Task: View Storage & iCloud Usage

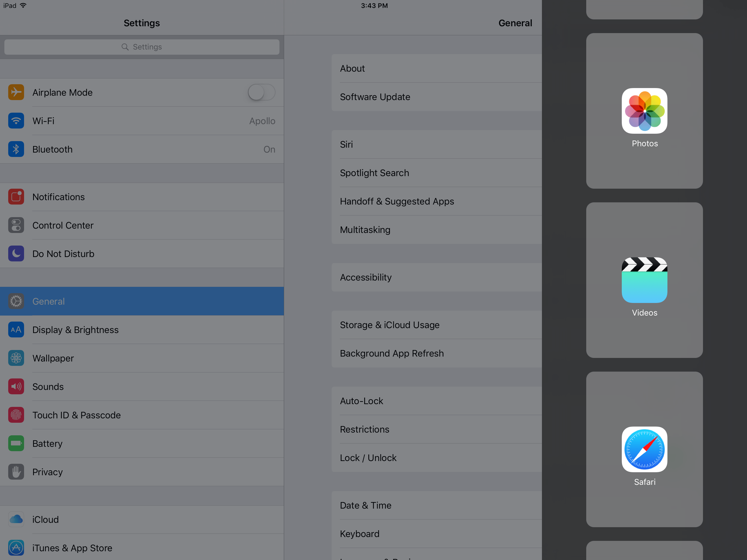Action: pos(389,325)
